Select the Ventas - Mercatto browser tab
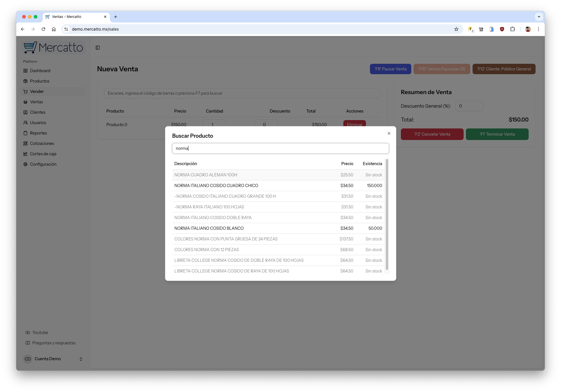The width and height of the screenshot is (561, 392). coord(76,17)
